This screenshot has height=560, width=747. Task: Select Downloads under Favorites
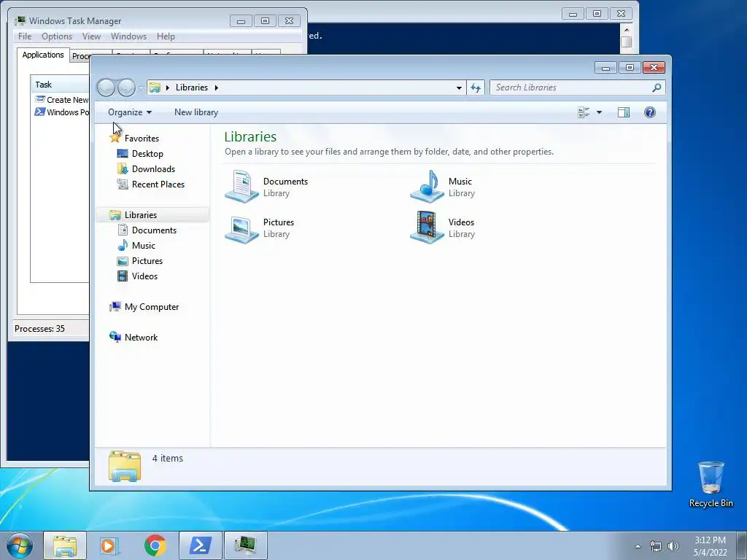point(153,169)
